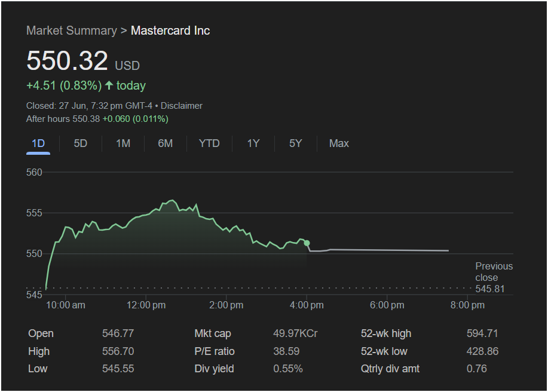Screen dimensions: 548x392
Task: Show the 6M price history tab
Action: point(166,143)
